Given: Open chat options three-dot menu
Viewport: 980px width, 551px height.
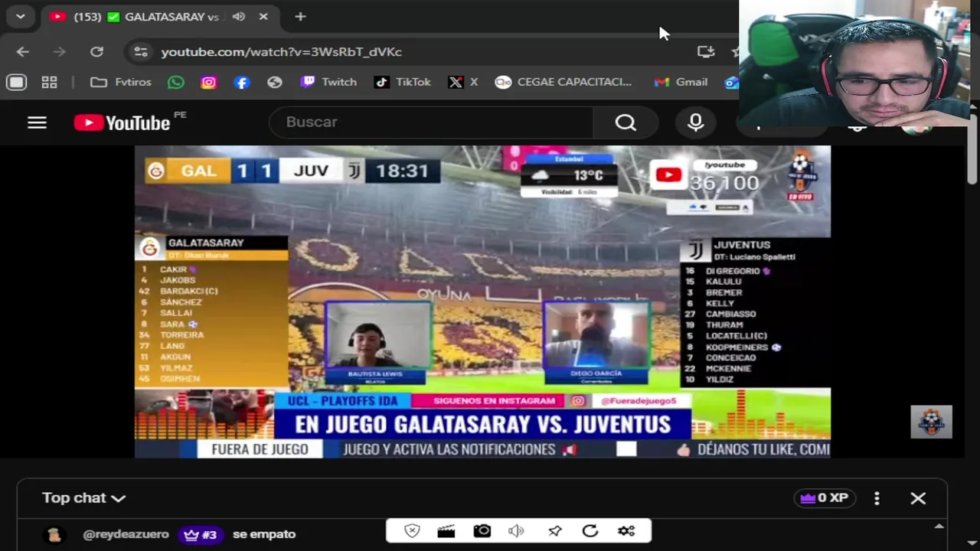Looking at the screenshot, I should 877,498.
